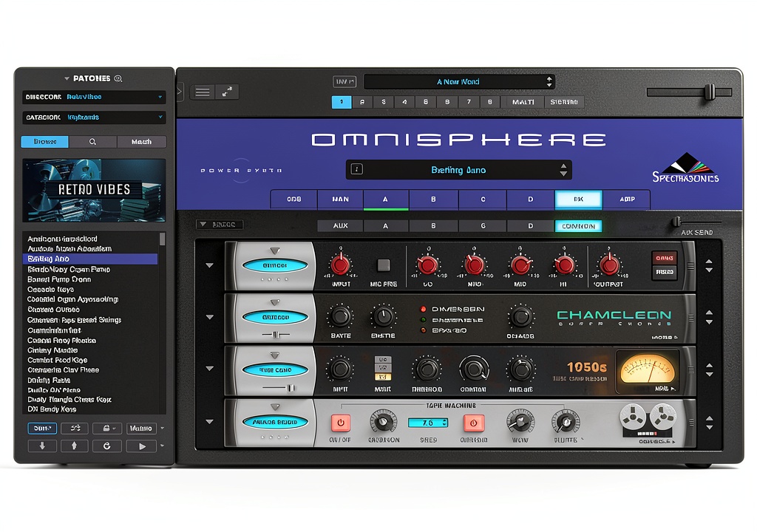
Task: Click the expand view diagonal arrows icon
Action: click(x=227, y=92)
